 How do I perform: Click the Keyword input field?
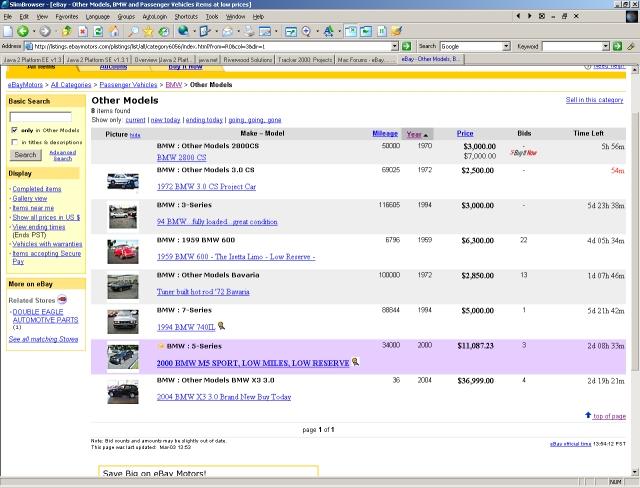572,46
